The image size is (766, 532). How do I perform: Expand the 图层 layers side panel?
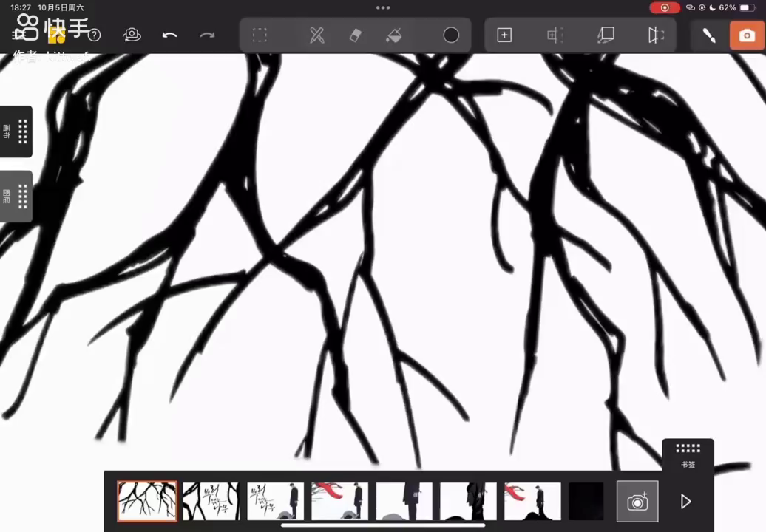coord(16,197)
